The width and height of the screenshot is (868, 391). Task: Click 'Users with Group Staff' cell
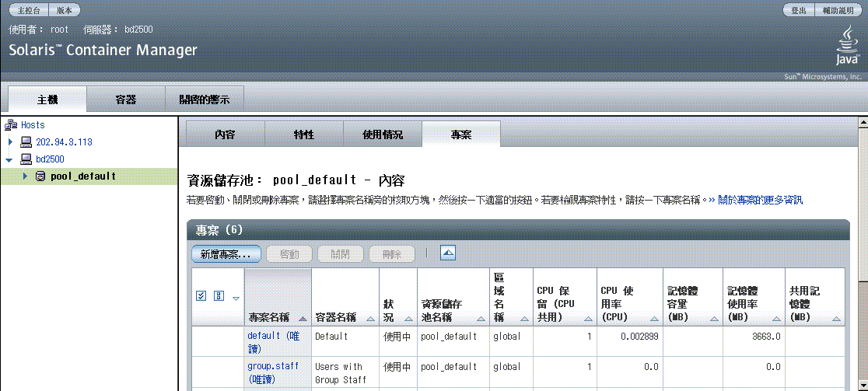339,373
